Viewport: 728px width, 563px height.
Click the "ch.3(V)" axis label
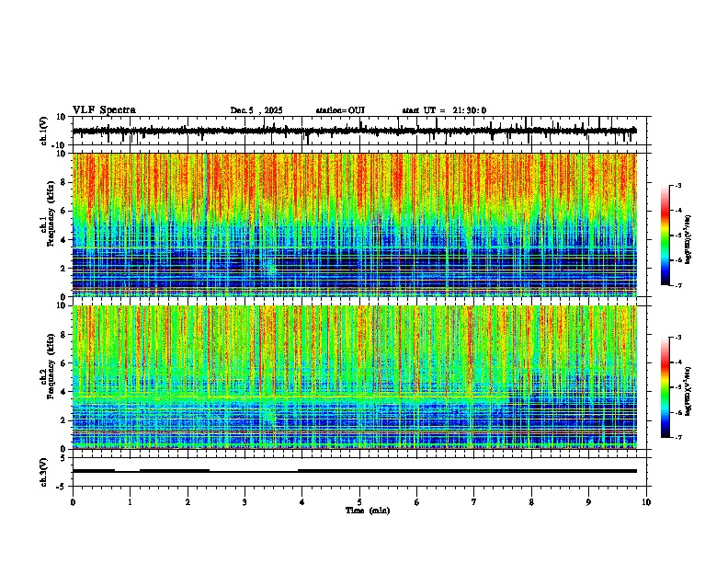44,472
